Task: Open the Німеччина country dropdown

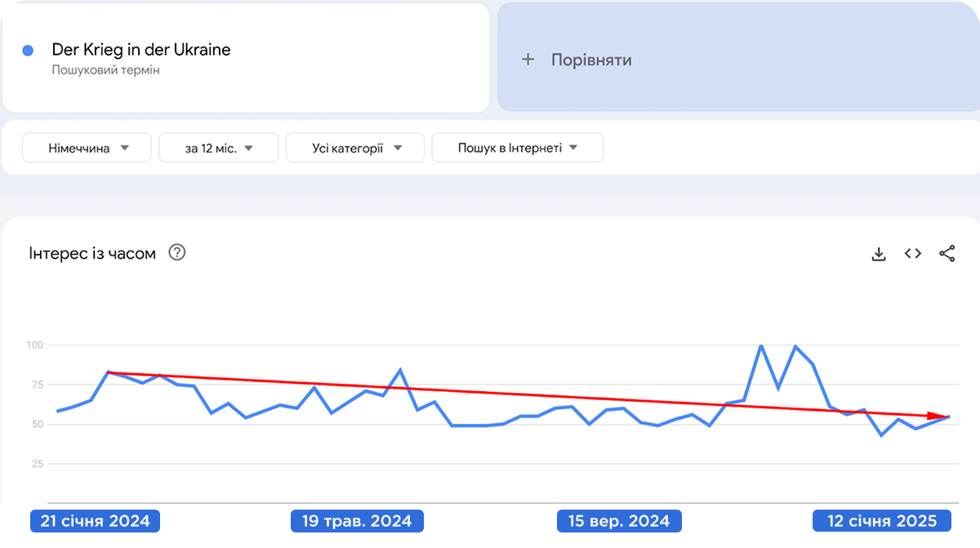Action: click(87, 148)
